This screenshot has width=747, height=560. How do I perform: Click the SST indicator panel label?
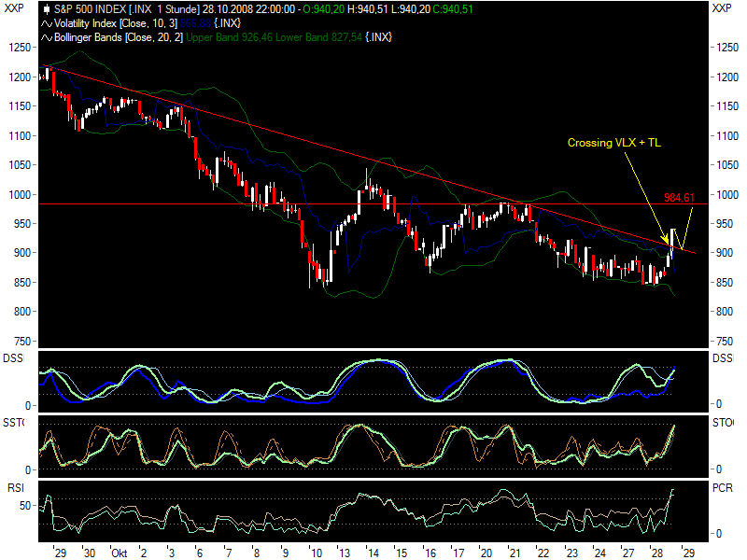14,423
